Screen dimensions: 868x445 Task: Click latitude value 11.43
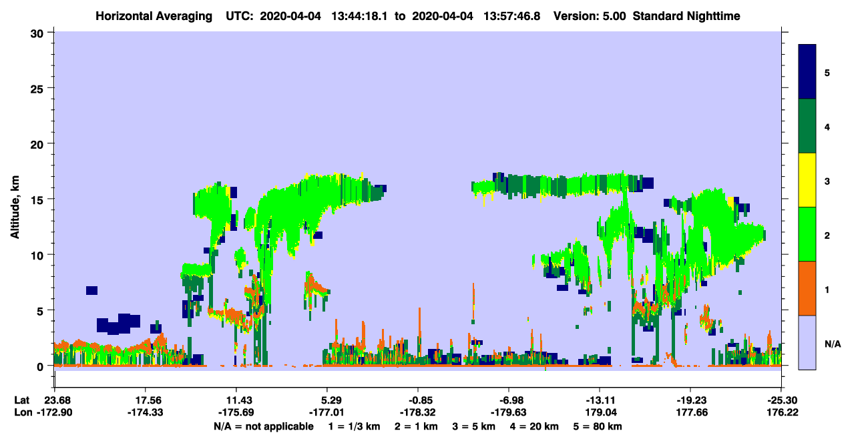(236, 400)
